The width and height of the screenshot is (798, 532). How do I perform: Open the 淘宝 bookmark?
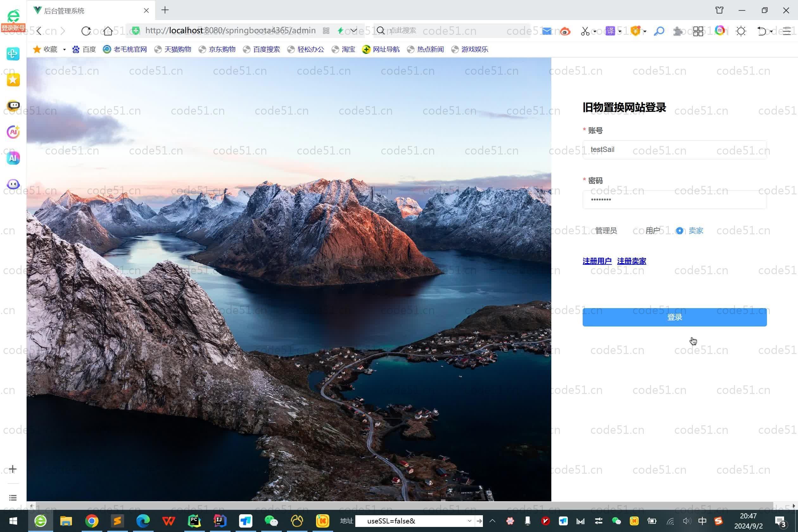343,49
